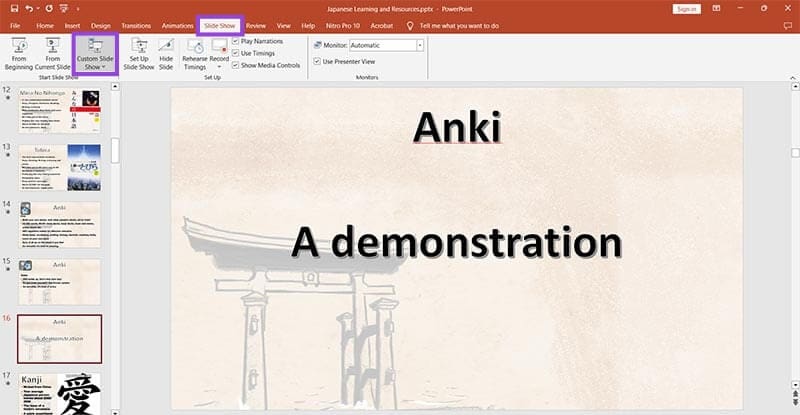Click the Tell me lightbulb icon
The height and width of the screenshot is (415, 800).
(410, 26)
